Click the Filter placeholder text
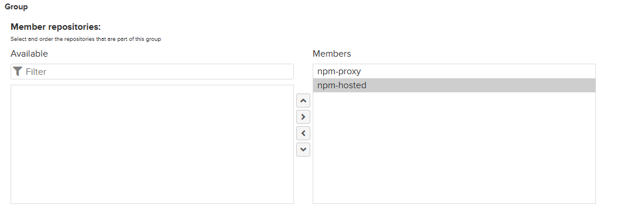This screenshot has width=644, height=215. [36, 72]
